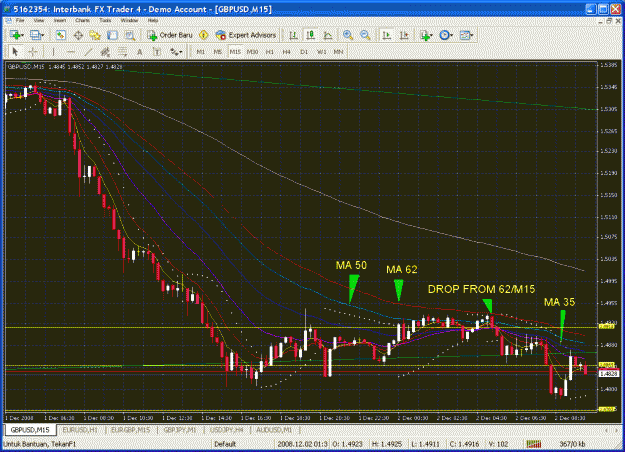The width and height of the screenshot is (625, 452).
Task: Select the Fibonacci Retracement tool
Action: point(122,52)
